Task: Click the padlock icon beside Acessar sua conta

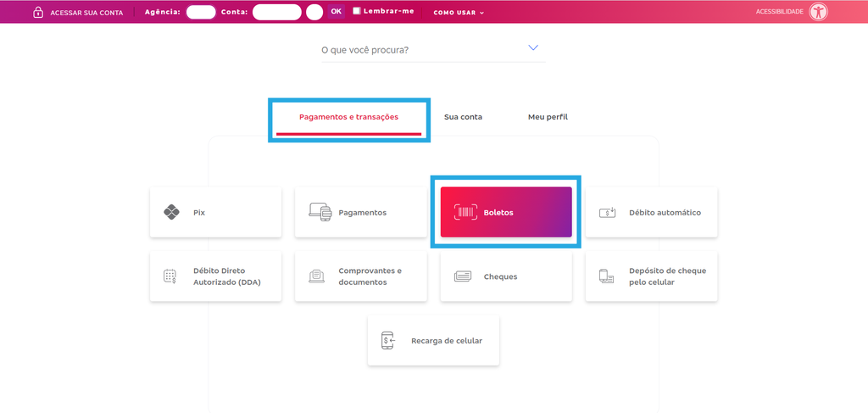Action: (38, 12)
